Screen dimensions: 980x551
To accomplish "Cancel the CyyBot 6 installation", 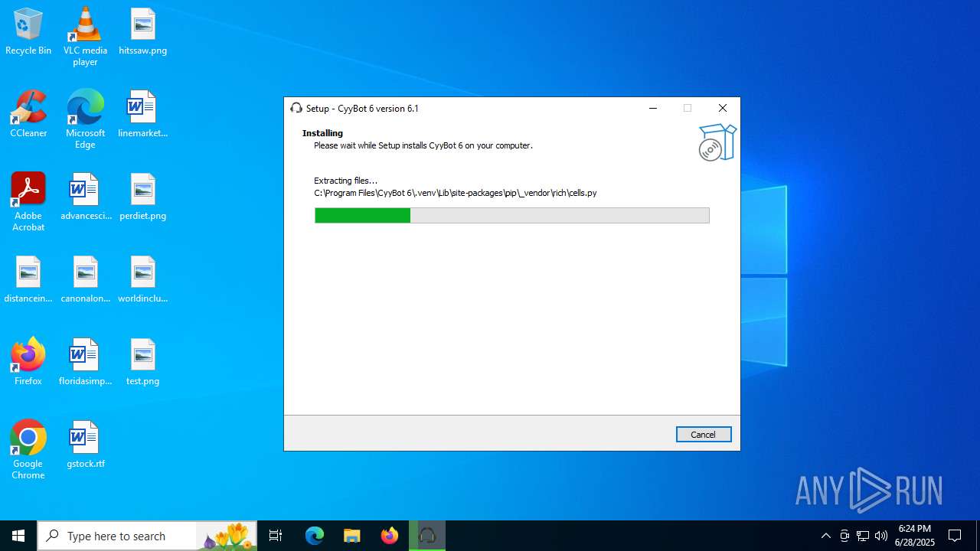I will pyautogui.click(x=704, y=434).
